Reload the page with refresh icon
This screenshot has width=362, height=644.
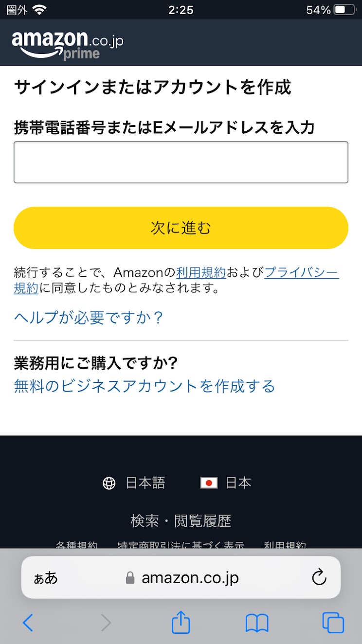coord(319,578)
